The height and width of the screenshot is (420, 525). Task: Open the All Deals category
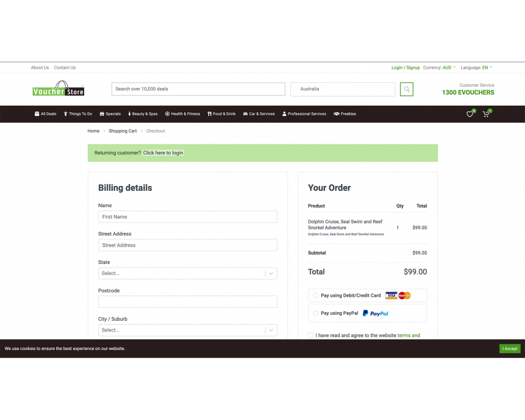[45, 113]
